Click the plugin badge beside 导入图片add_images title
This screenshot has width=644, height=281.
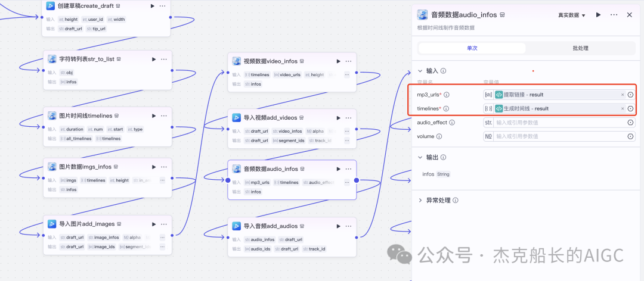click(x=119, y=224)
